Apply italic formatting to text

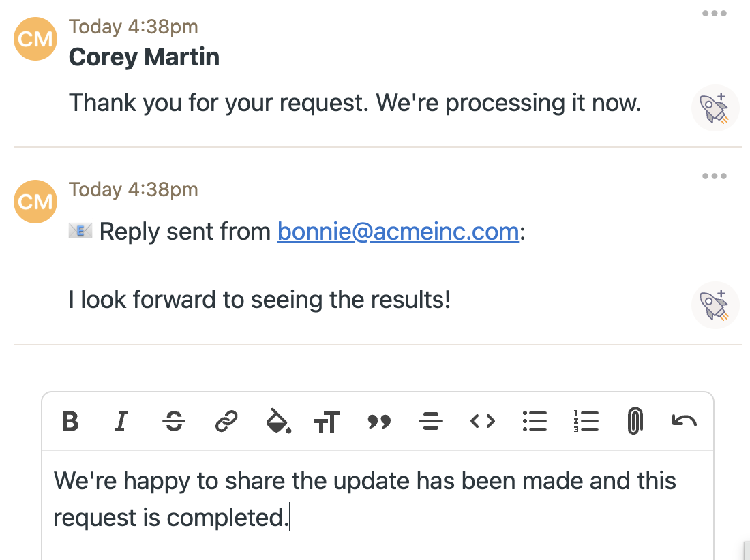point(121,422)
